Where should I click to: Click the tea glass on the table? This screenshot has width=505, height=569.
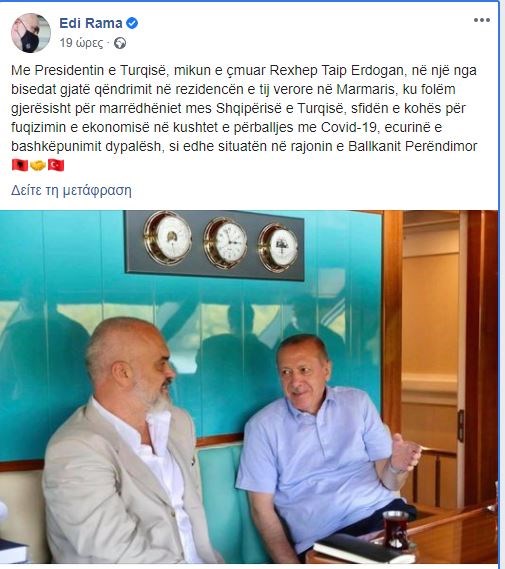click(396, 530)
